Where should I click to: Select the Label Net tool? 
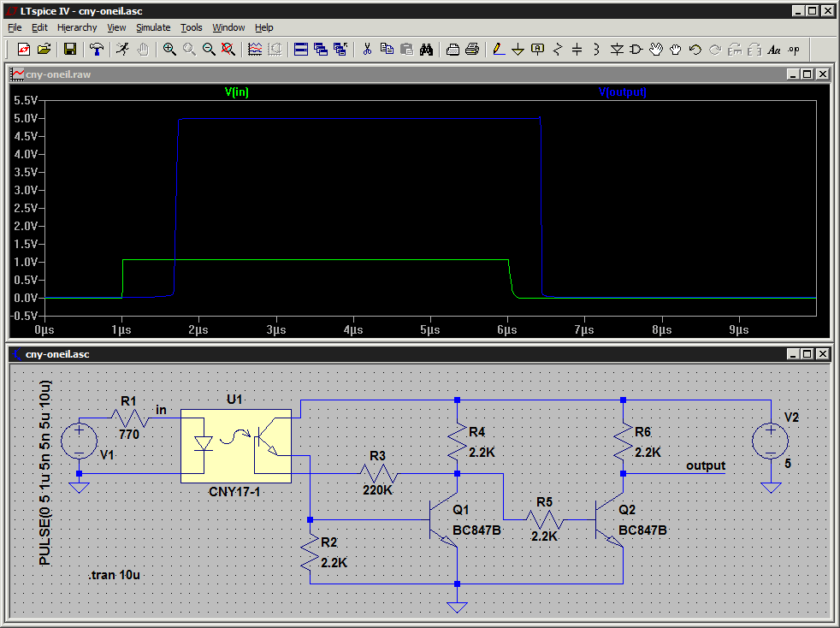click(538, 50)
